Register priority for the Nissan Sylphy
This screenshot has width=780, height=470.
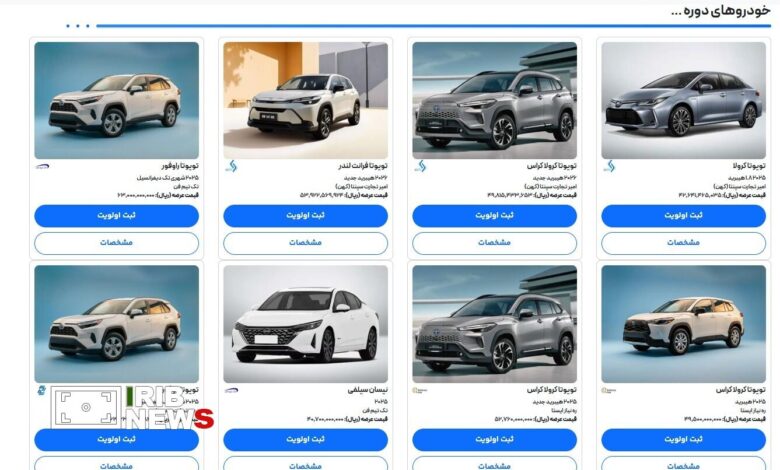coord(305,440)
